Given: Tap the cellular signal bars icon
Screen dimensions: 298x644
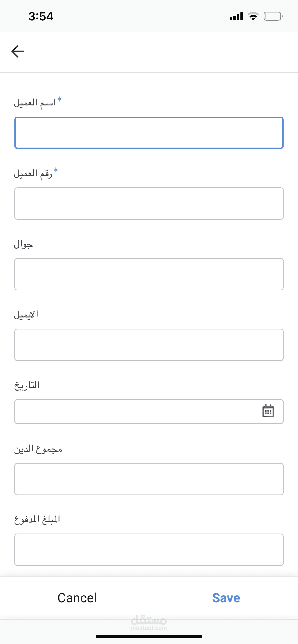Looking at the screenshot, I should click(x=236, y=16).
